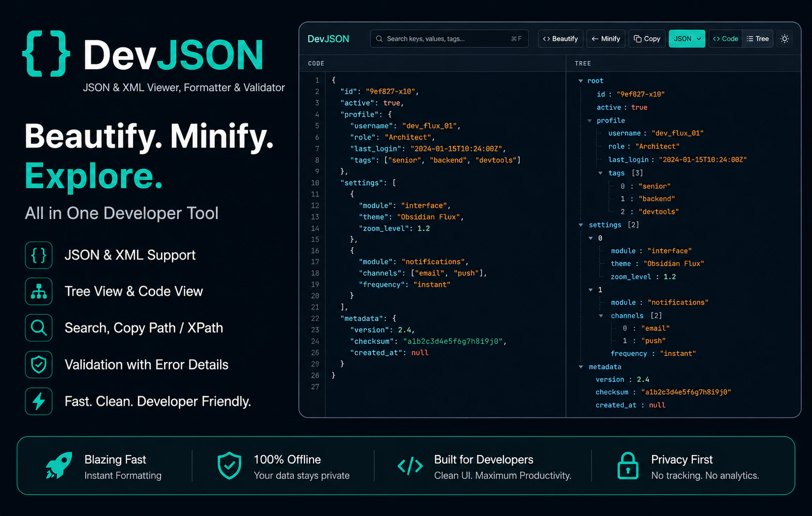812x516 pixels.
Task: Switch to the Tree view tab
Action: click(758, 39)
